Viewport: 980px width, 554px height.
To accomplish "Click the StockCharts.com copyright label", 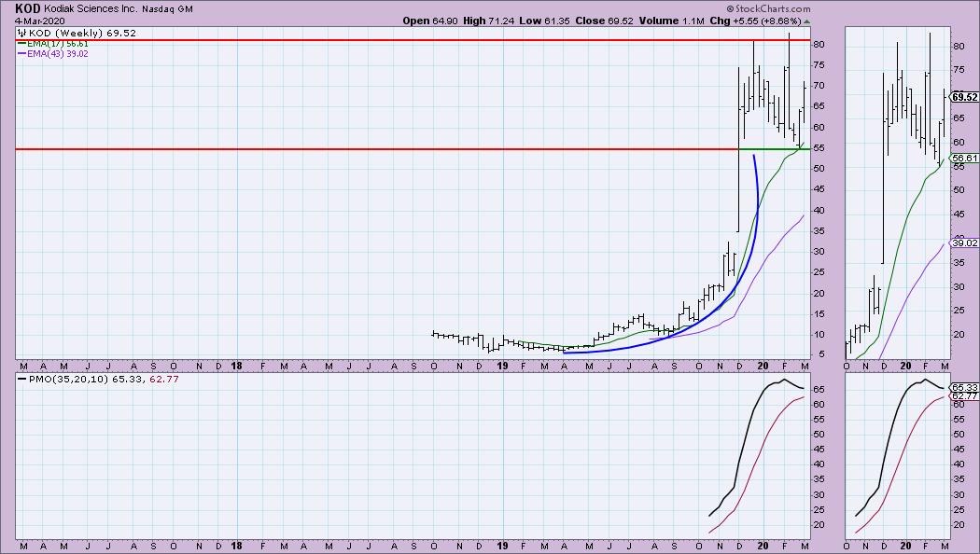I will [x=768, y=8].
